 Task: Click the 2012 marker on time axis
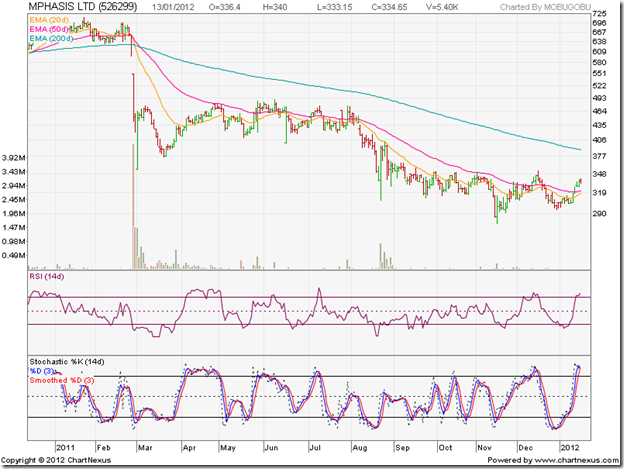[569, 447]
